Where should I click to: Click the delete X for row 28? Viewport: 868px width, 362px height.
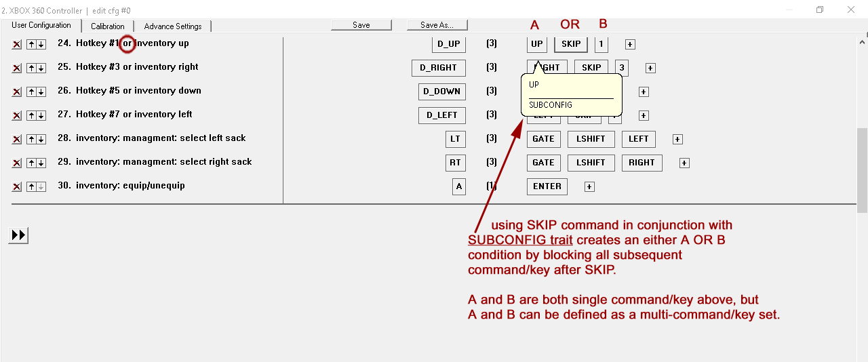click(x=17, y=140)
